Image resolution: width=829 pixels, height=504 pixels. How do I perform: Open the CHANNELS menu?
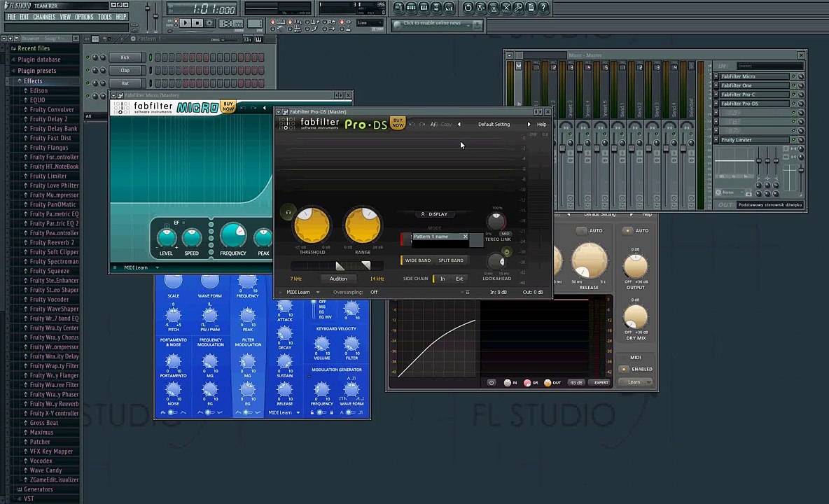tap(44, 17)
